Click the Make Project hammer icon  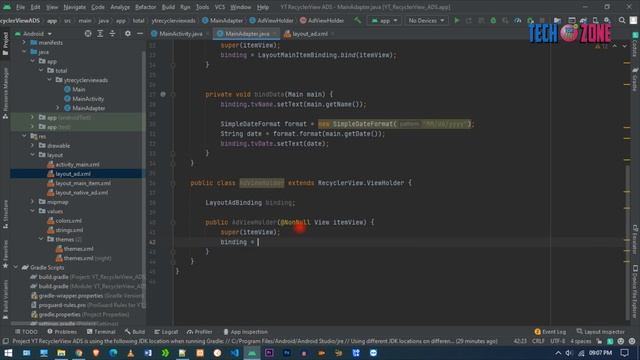[x=358, y=20]
